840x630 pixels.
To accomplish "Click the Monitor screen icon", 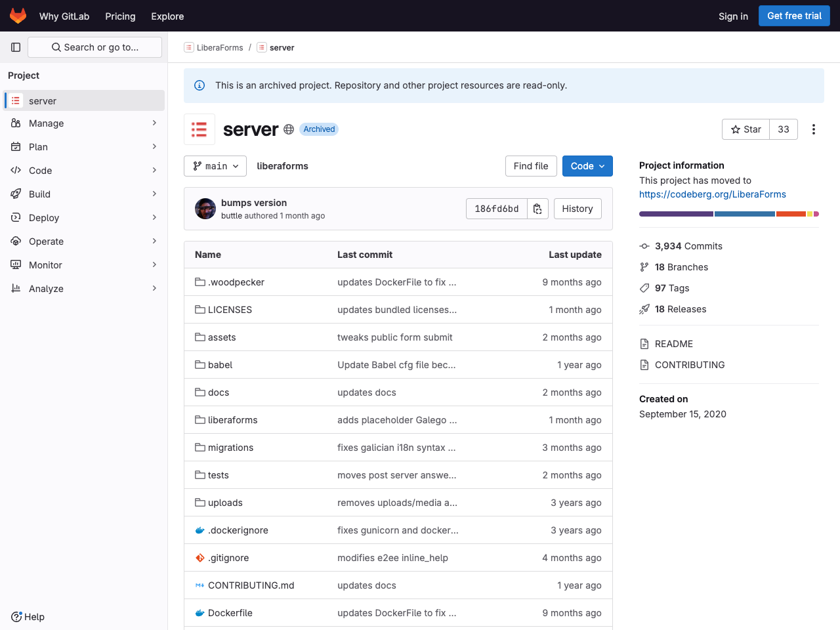I will point(16,265).
